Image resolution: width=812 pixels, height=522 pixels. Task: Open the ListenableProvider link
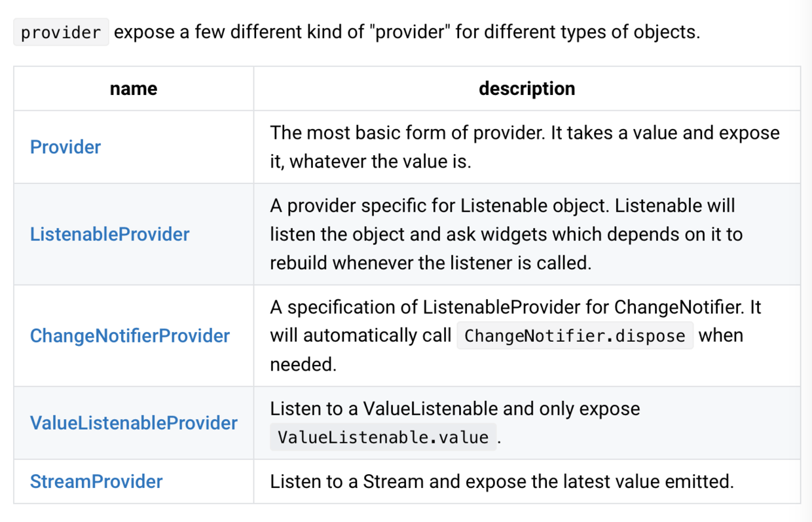point(109,234)
